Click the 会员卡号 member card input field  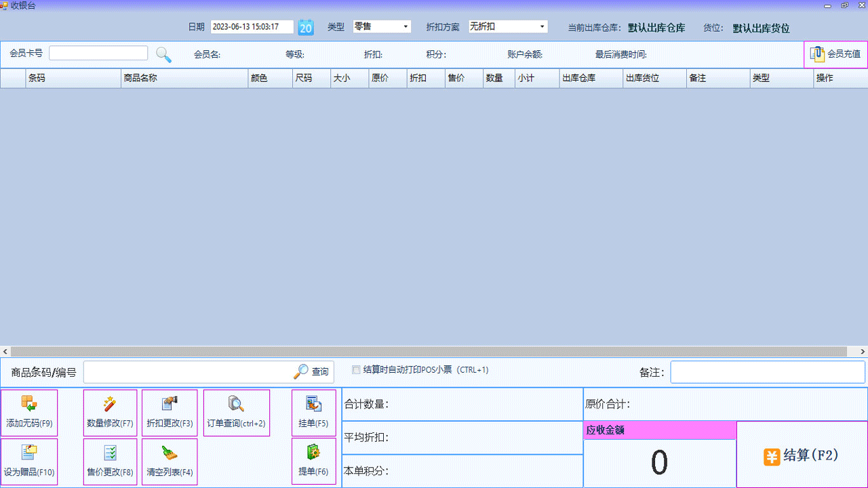(98, 52)
